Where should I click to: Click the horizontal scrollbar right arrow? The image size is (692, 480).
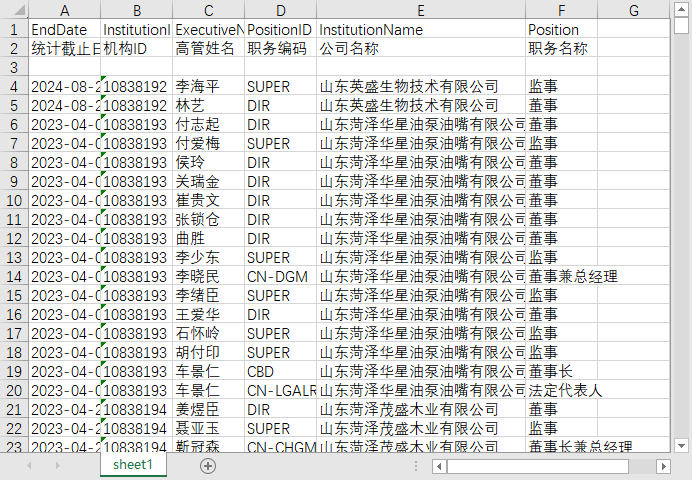tap(663, 466)
